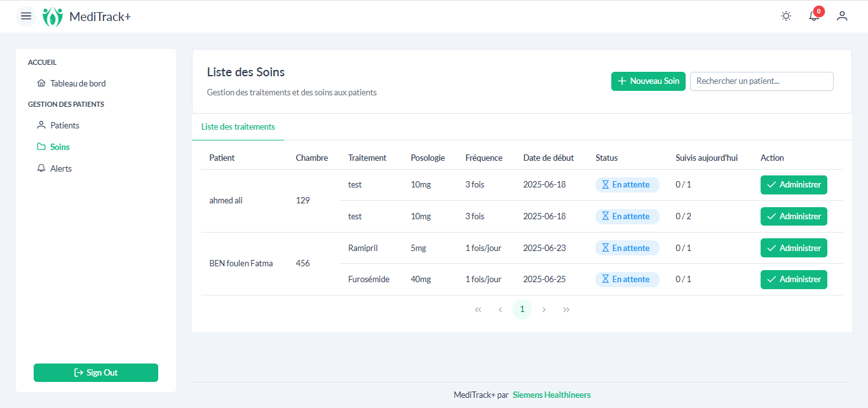Click En attente status for Furosémide
Screen dimensions: 868x408
pos(627,280)
